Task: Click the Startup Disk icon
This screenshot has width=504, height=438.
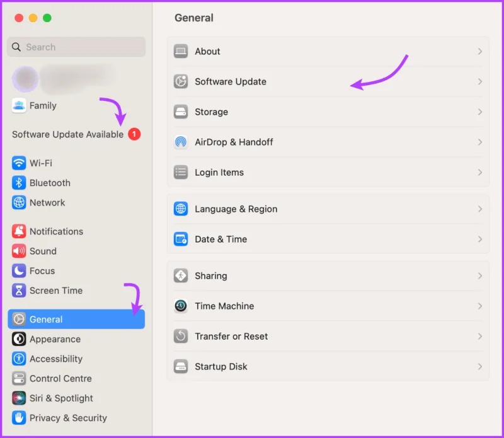Action: (181, 366)
